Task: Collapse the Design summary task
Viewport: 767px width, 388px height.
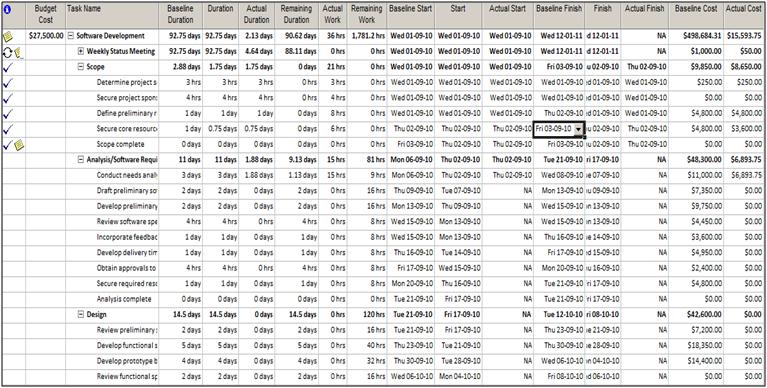Action: point(81,315)
